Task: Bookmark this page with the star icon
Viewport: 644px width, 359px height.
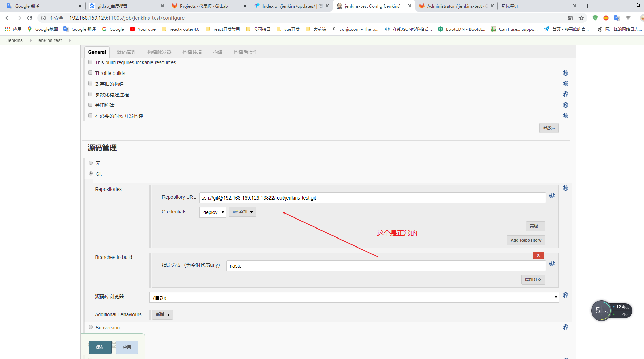Action: point(581,18)
